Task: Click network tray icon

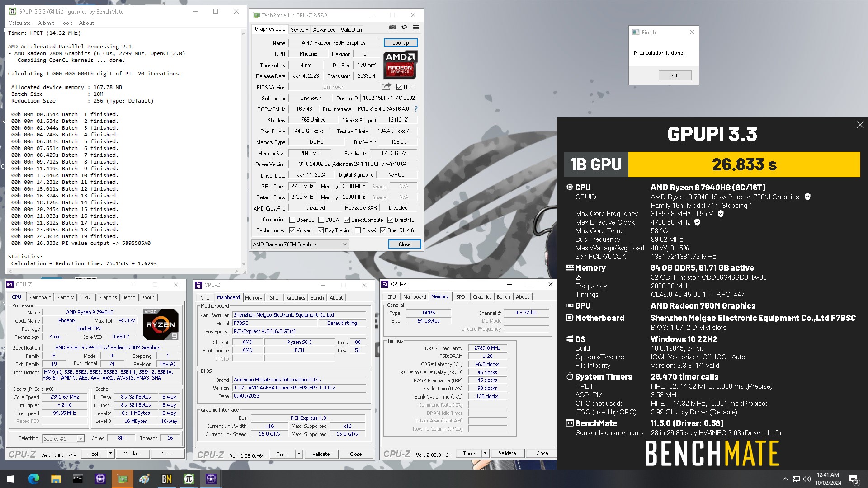Action: pyautogui.click(x=796, y=479)
